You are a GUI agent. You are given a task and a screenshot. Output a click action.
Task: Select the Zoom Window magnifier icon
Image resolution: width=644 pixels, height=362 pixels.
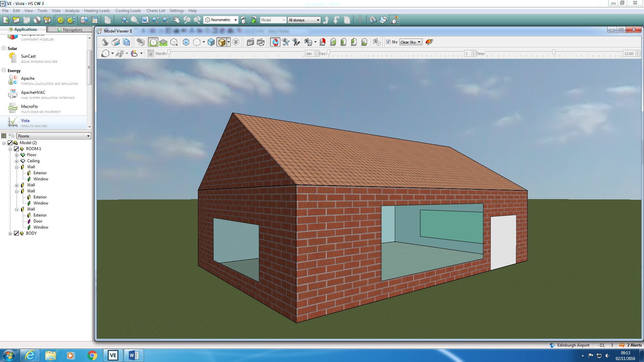click(x=145, y=20)
